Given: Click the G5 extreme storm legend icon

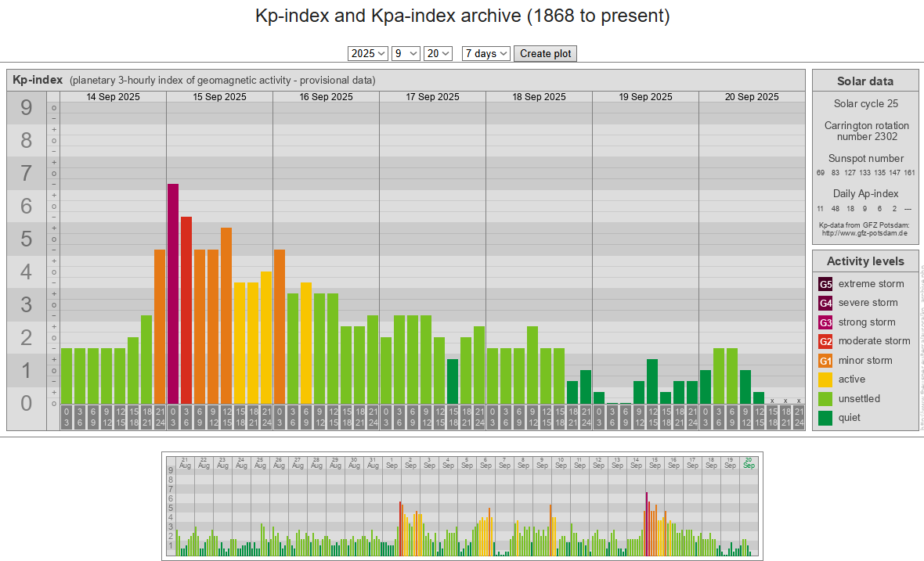Looking at the screenshot, I should [825, 284].
